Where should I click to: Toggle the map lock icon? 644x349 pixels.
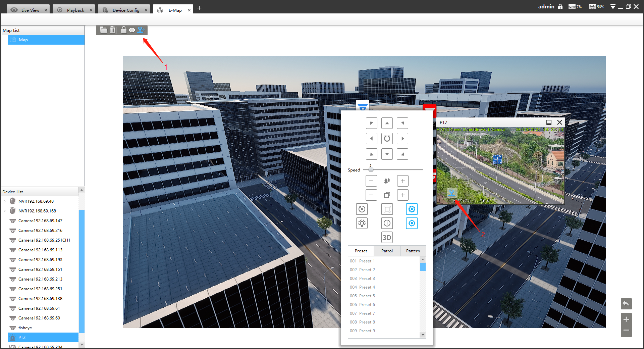point(123,30)
